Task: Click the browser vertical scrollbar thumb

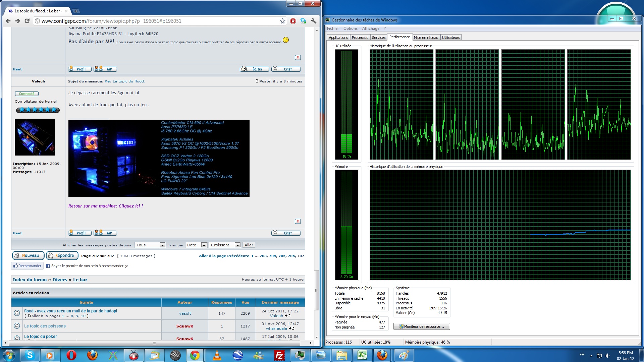Action: [316, 290]
